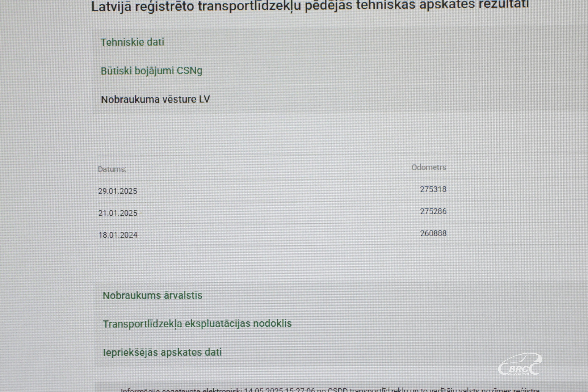Click the Datums column header
The width and height of the screenshot is (588, 392).
pyautogui.click(x=112, y=169)
